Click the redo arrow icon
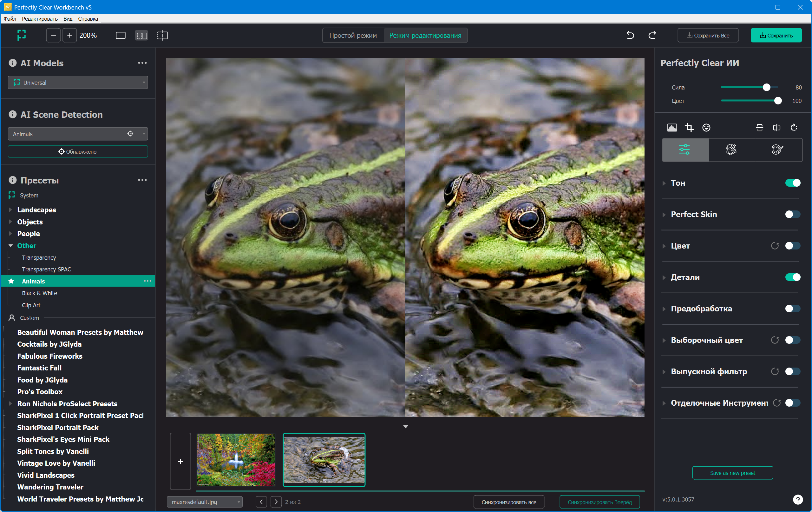 [x=652, y=35]
